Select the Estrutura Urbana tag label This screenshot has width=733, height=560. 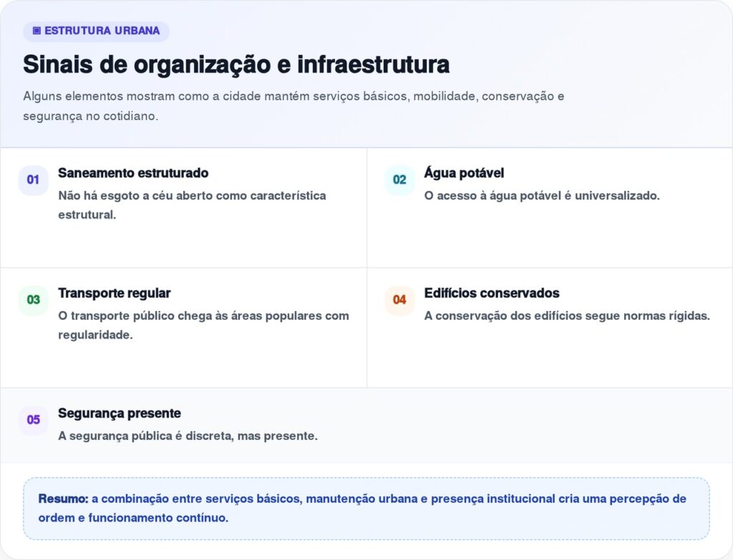(x=102, y=31)
